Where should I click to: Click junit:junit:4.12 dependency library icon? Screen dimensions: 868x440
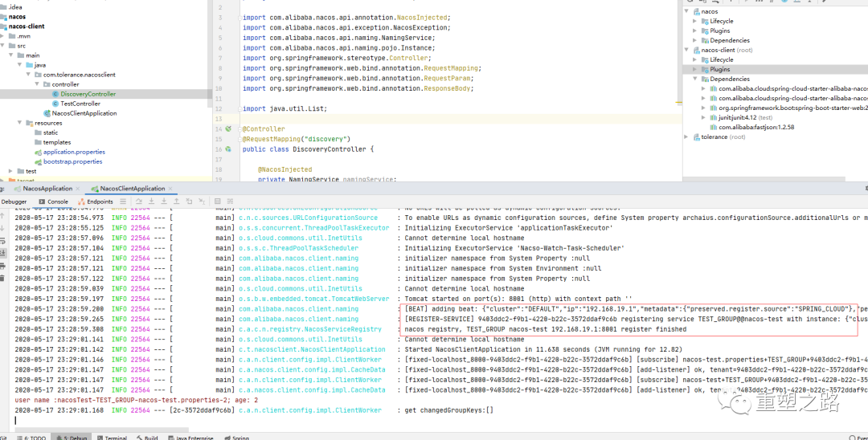click(x=714, y=117)
